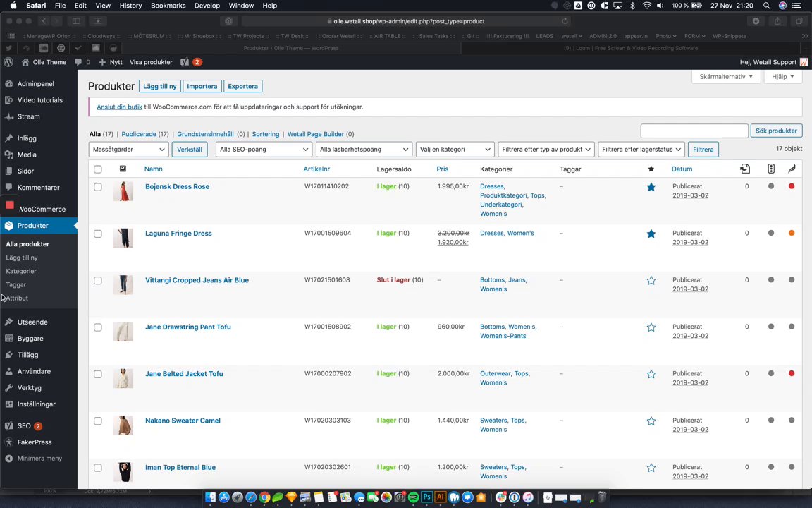Open Finder in the Dock

click(x=210, y=497)
